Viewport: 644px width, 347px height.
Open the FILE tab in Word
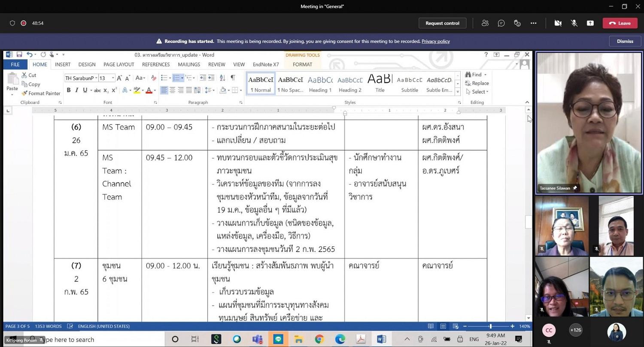coord(15,64)
